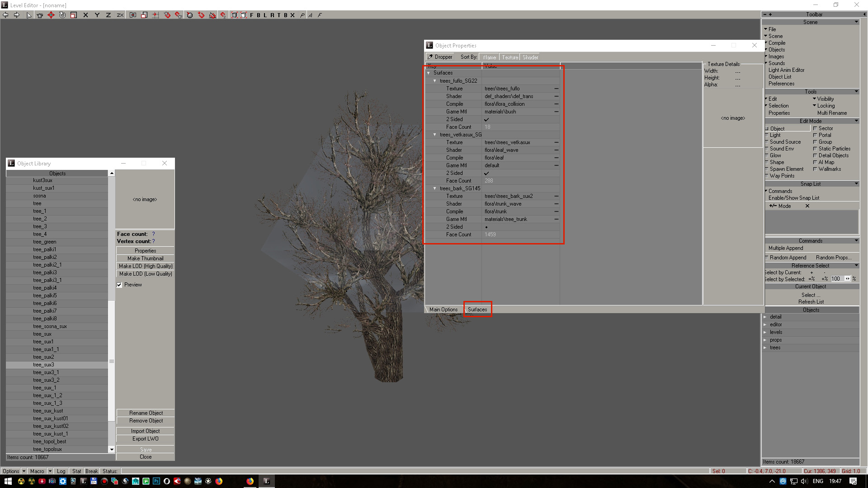Enable the Light edit mode checkbox
The height and width of the screenshot is (488, 868).
(767, 135)
